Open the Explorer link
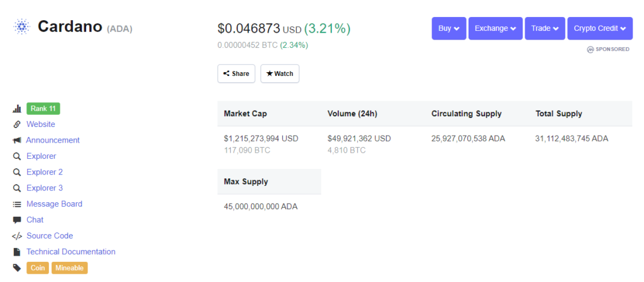The image size is (644, 282). click(x=42, y=156)
